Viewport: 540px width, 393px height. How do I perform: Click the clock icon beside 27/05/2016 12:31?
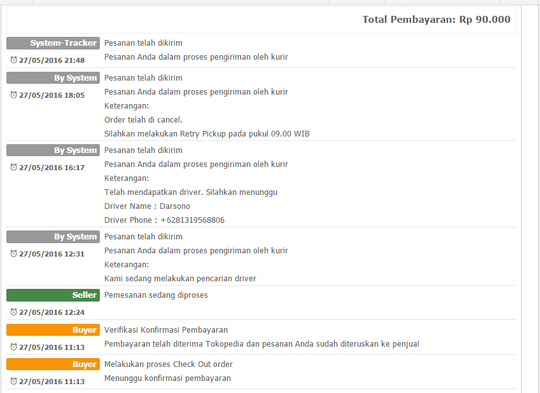[x=13, y=254]
